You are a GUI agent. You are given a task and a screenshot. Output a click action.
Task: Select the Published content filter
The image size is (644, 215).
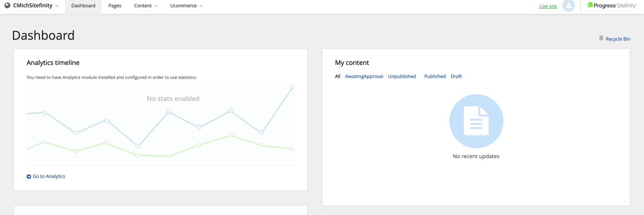coord(435,77)
